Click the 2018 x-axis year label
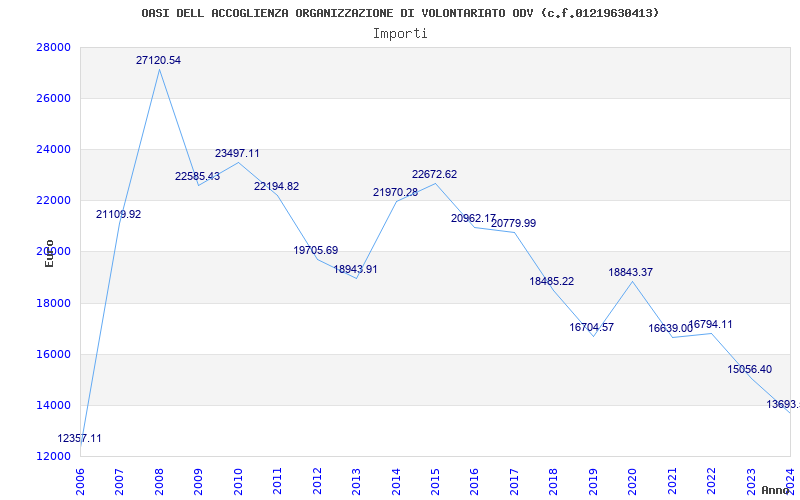Screen dimensions: 800x500 point(554,481)
